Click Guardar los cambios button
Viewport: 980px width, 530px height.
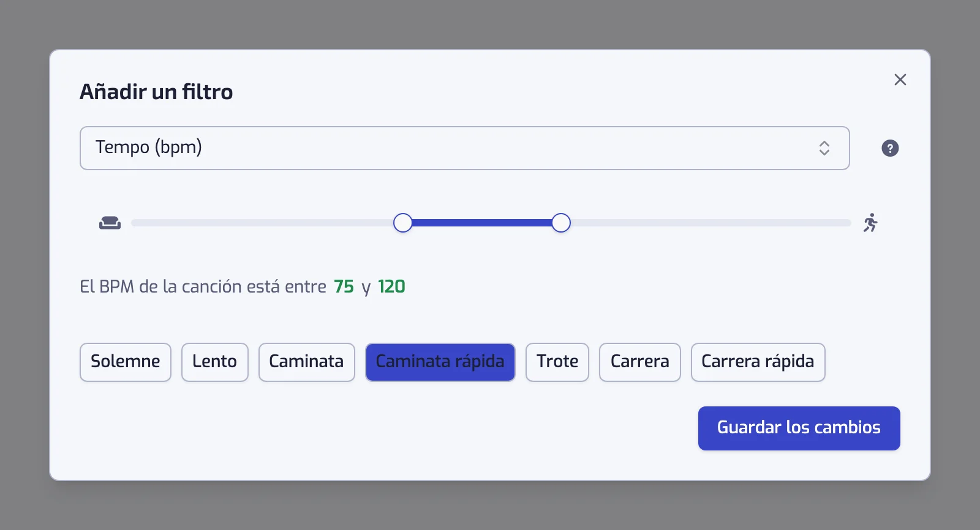tap(799, 428)
